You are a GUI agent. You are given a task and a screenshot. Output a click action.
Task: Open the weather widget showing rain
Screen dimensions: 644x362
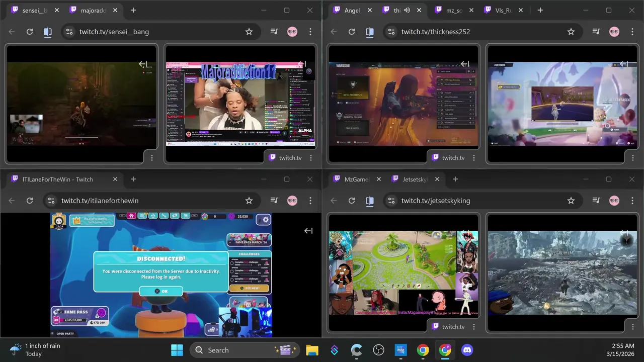36,350
